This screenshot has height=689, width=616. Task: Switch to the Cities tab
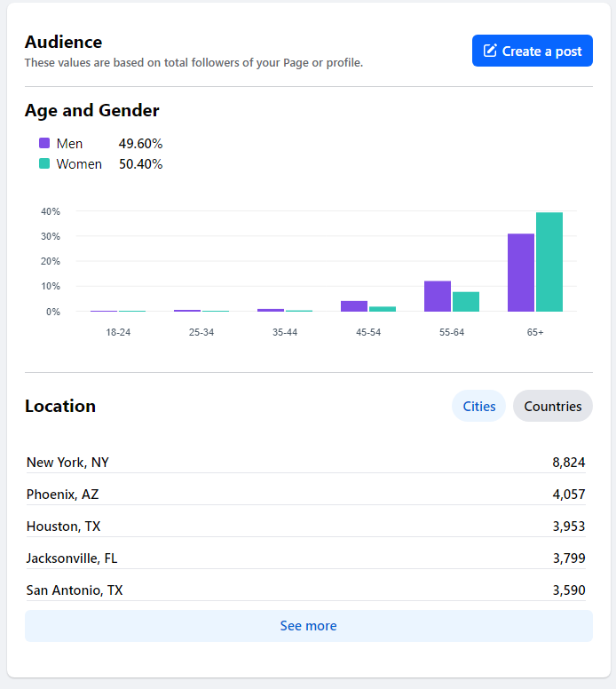478,406
